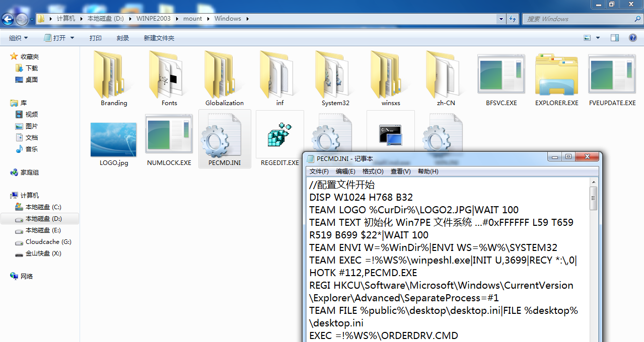Expand the 打开 button dropdown arrow
Image resolution: width=644 pixels, height=342 pixels.
72,38
